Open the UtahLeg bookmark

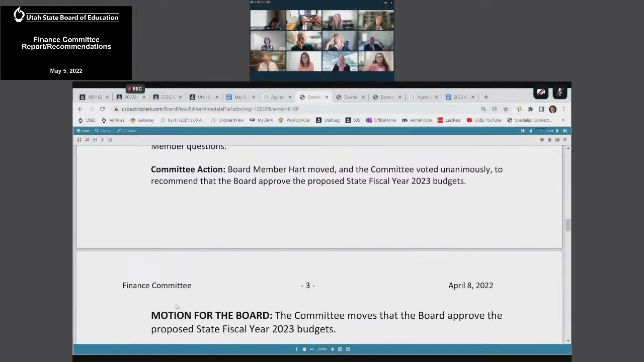click(328, 120)
